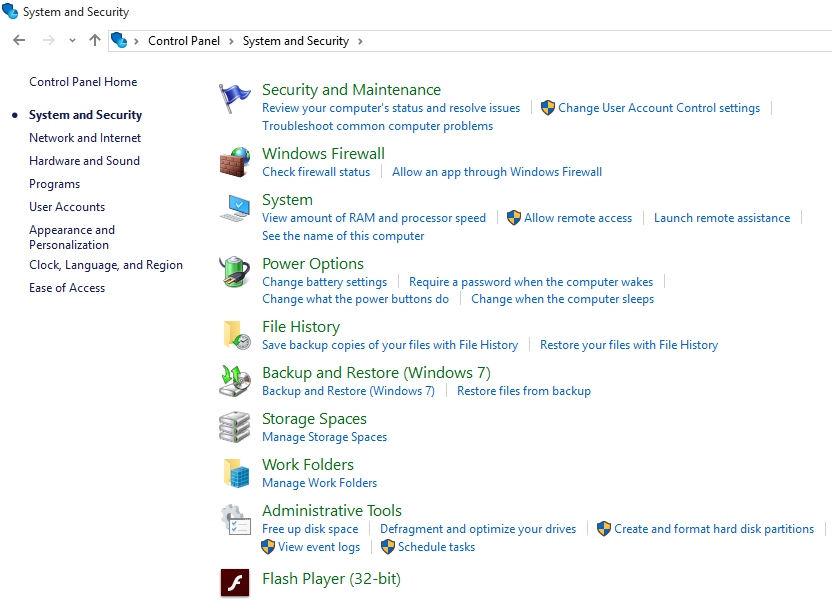
Task: Open Network and Internet in the sidebar
Action: (85, 138)
